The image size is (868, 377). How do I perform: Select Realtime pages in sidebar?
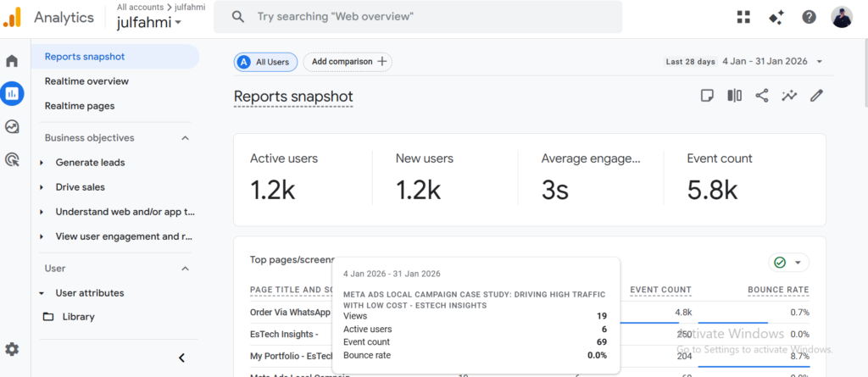pyautogui.click(x=80, y=106)
